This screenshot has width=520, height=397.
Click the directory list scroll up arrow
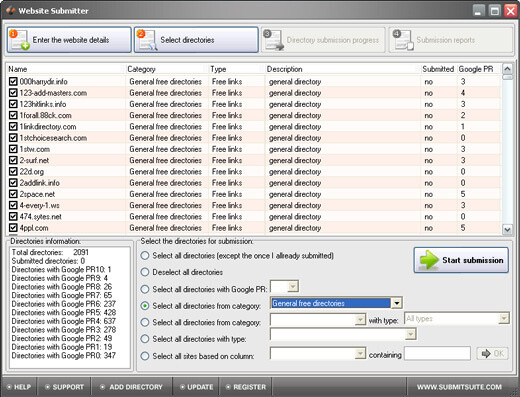507,69
